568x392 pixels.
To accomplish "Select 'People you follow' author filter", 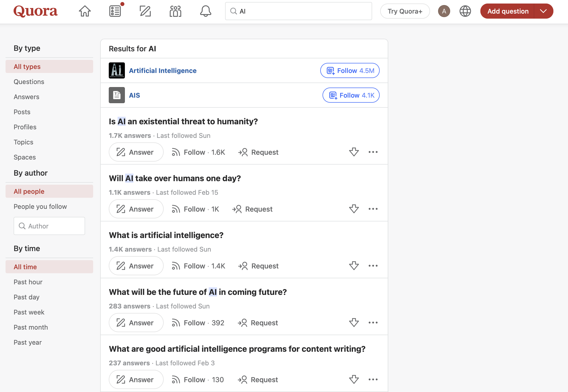I will coord(40,206).
